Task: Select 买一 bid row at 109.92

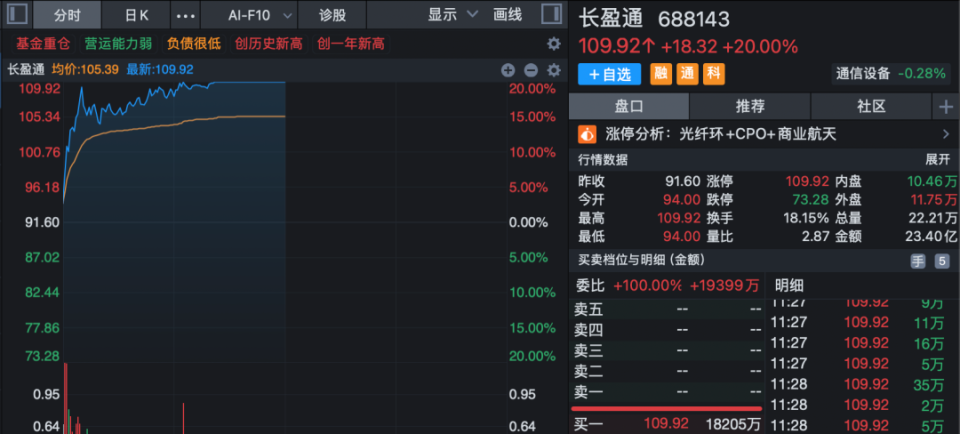Action: coord(667,423)
